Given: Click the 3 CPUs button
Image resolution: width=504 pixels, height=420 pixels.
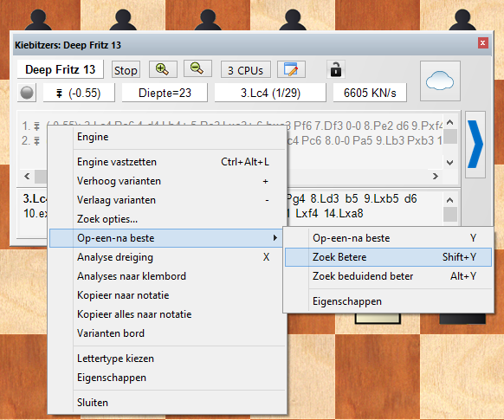Looking at the screenshot, I should (x=246, y=70).
